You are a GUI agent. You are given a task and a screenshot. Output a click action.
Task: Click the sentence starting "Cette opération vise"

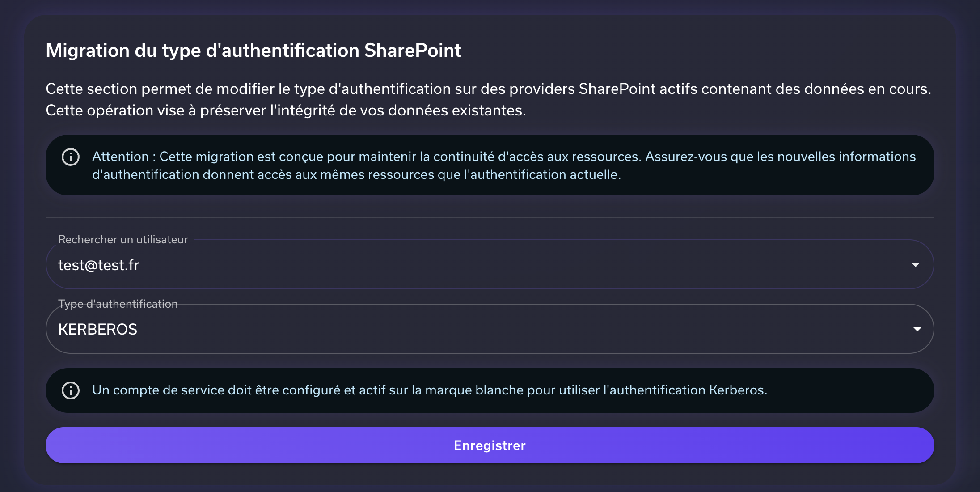point(286,110)
